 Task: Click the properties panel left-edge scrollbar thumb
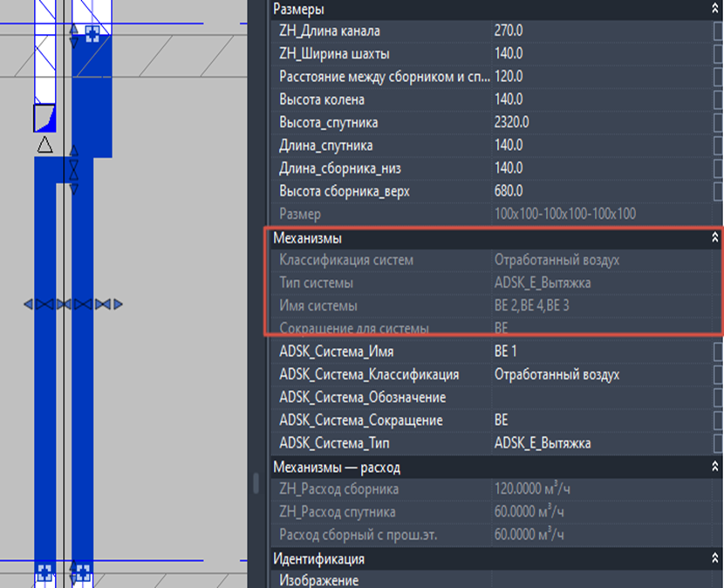pyautogui.click(x=256, y=483)
